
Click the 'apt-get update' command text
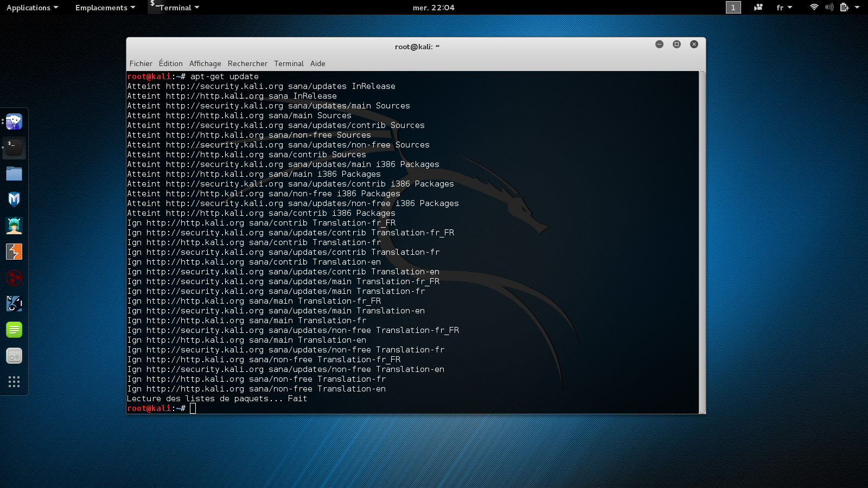click(x=225, y=76)
